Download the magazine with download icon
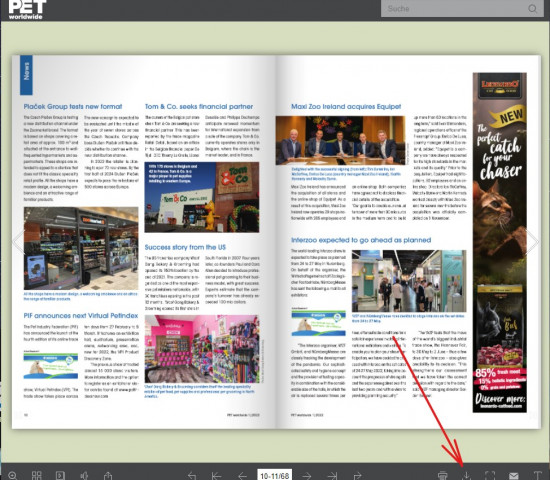This screenshot has height=480, width=550. (x=466, y=475)
